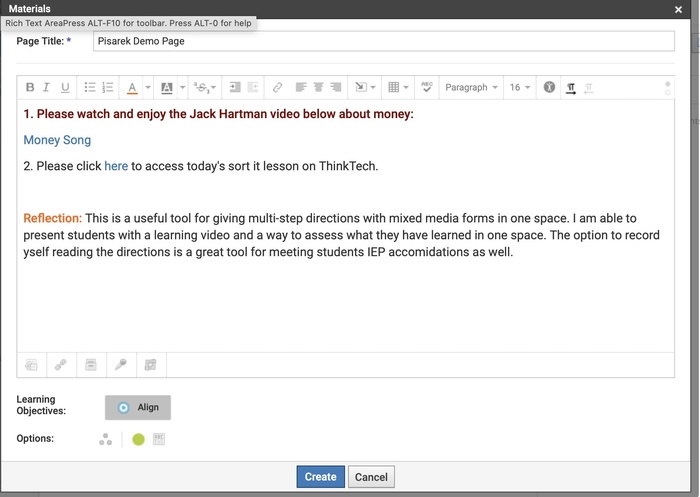Apply italic formatting
Viewport: 700px width, 497px height.
pos(47,88)
